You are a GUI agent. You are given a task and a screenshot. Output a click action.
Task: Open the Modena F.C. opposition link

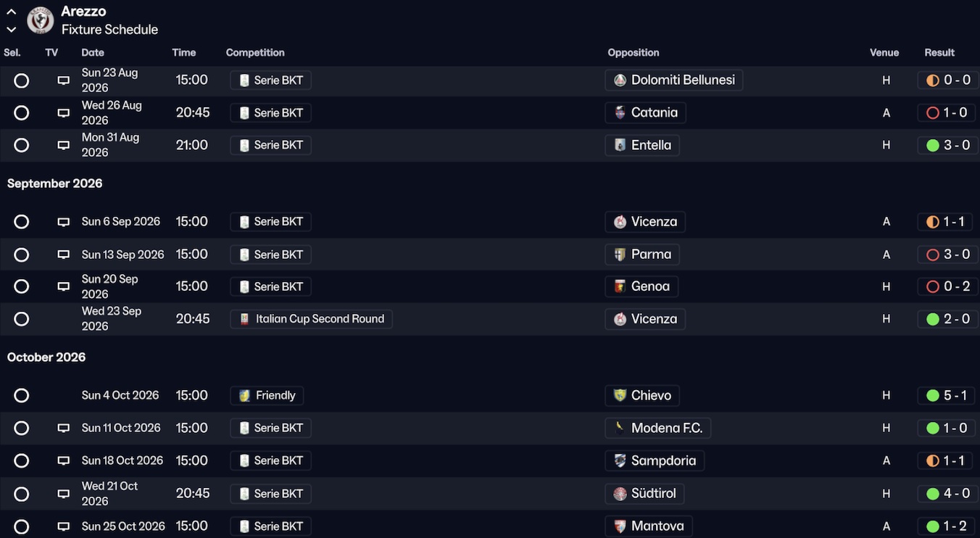point(666,428)
